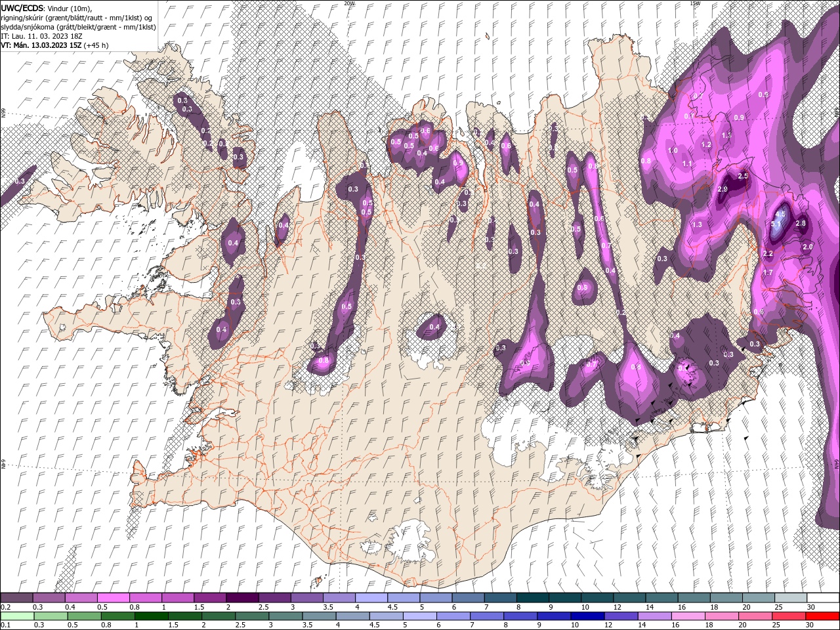Click the '2.9' precipitation value on the map

pos(723,189)
